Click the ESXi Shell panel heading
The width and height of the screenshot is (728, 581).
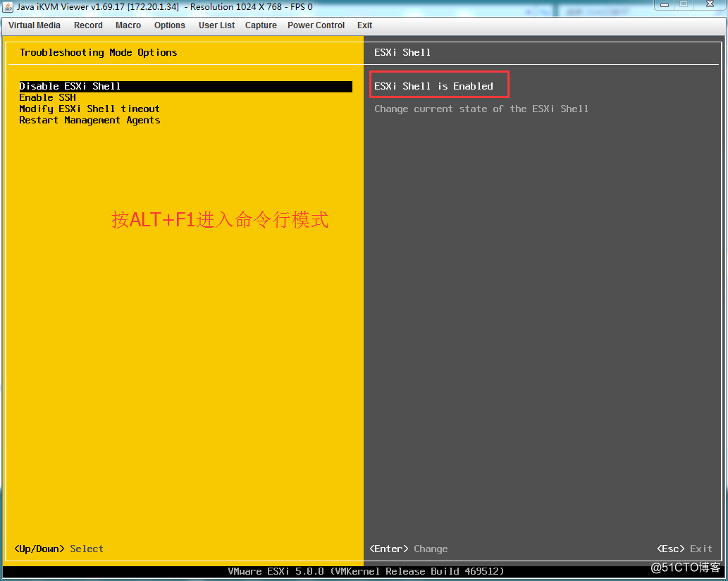click(x=402, y=52)
